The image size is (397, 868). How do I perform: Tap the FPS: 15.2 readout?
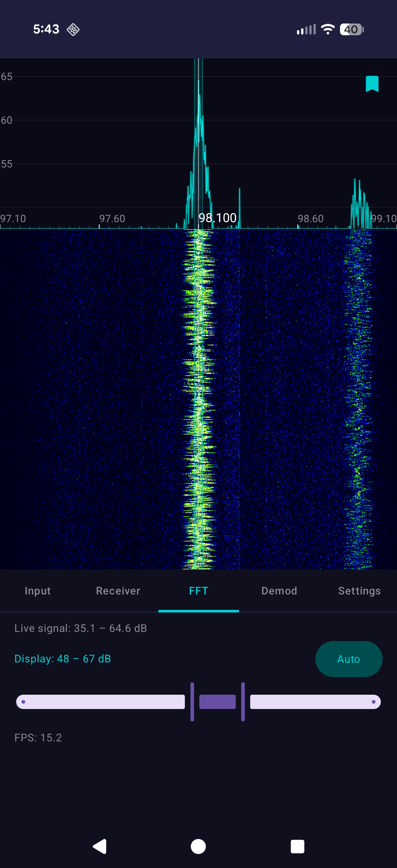click(x=38, y=738)
